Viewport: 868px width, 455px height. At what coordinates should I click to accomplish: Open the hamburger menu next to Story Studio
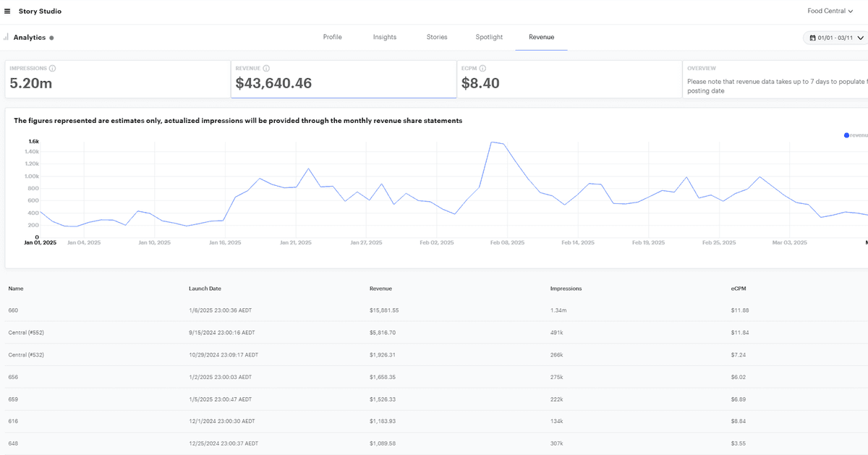7,12
